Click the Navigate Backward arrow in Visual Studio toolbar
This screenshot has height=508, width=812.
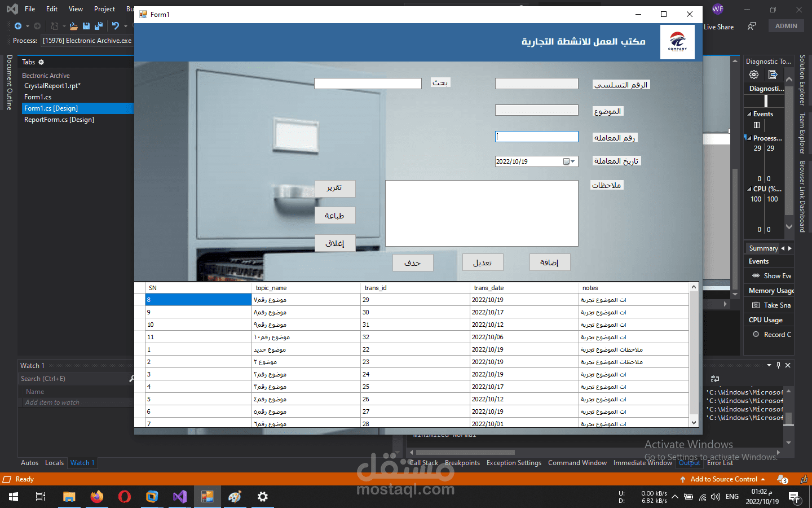click(x=18, y=26)
